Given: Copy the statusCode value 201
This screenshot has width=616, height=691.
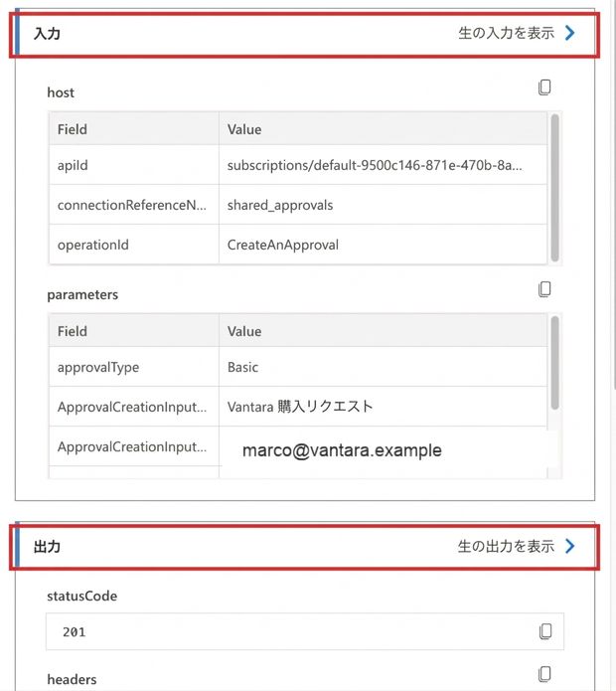Looking at the screenshot, I should coord(545,631).
